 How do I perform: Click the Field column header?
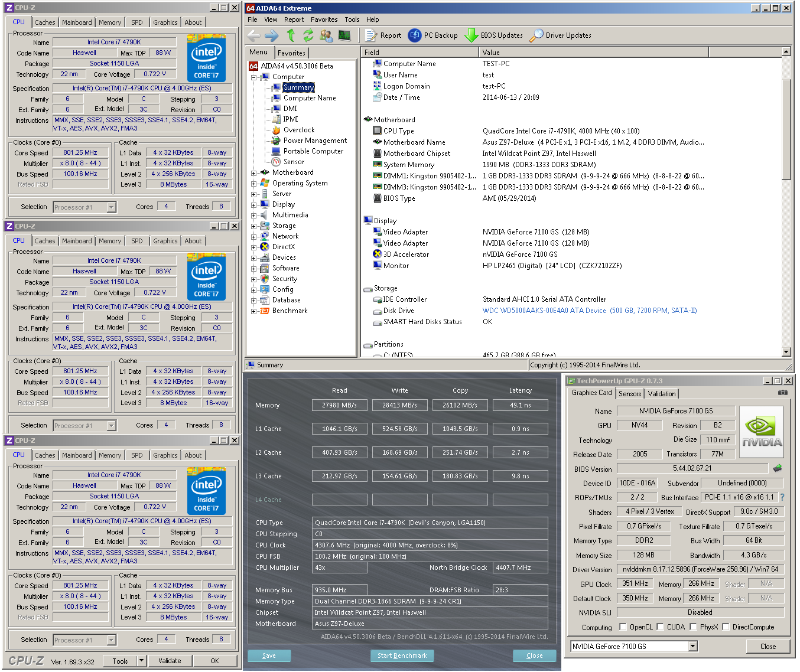(419, 53)
